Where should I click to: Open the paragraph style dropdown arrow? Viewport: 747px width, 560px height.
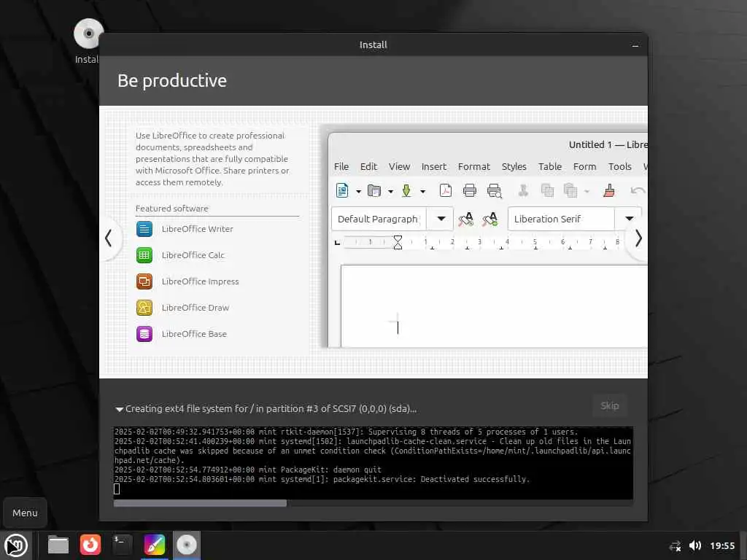click(441, 219)
